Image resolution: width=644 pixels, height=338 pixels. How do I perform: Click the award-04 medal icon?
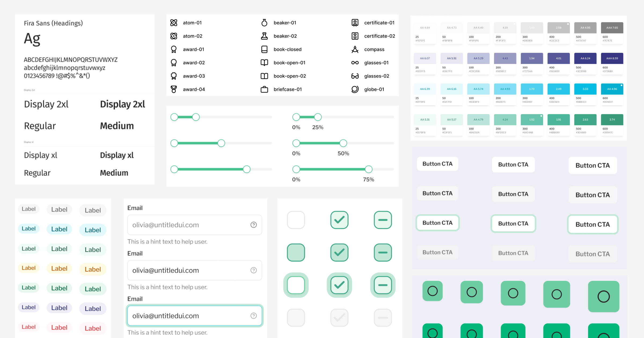tap(174, 89)
